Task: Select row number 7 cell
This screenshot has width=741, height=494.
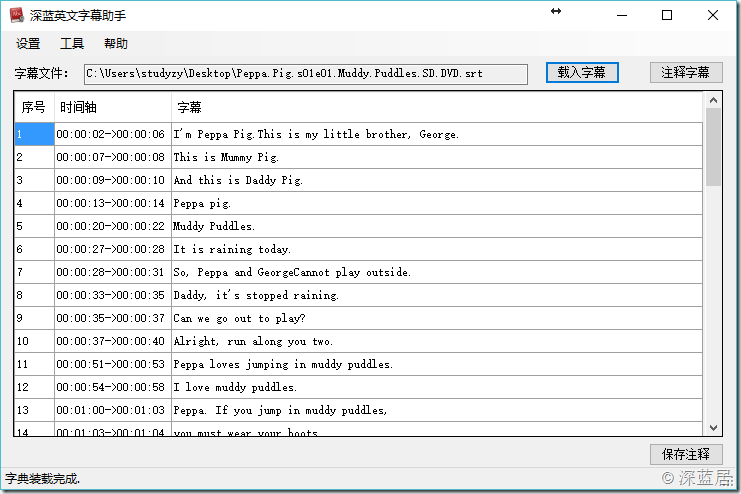Action: click(x=34, y=272)
